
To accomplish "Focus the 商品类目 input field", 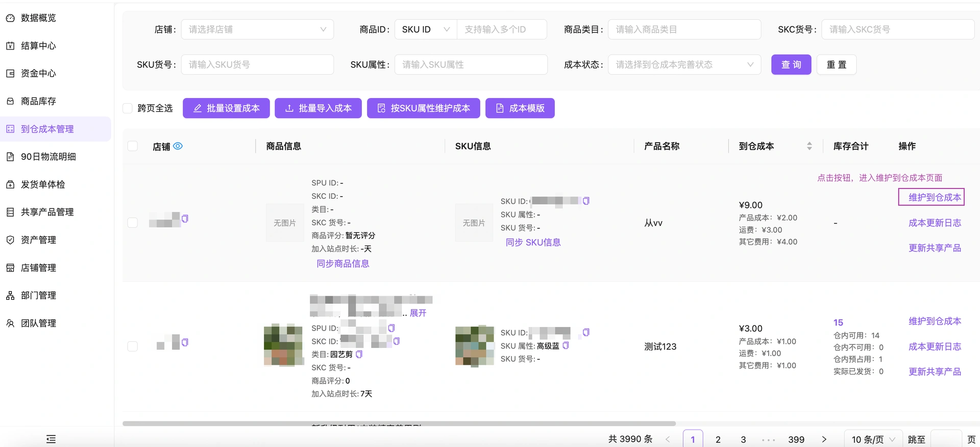I will point(684,29).
